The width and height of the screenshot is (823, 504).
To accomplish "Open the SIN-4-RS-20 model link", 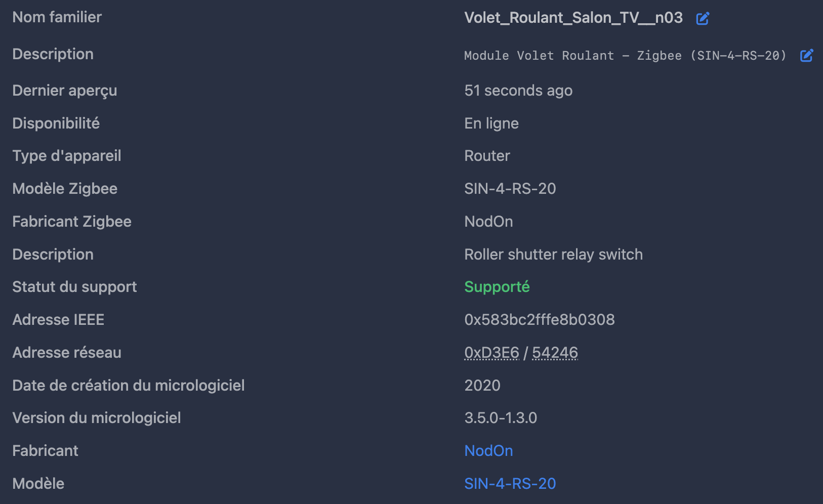I will (510, 483).
